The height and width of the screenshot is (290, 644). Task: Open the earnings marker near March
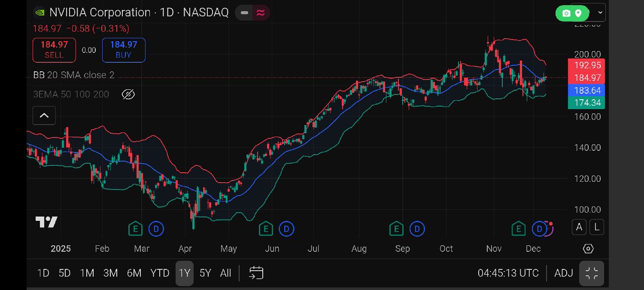(135, 229)
